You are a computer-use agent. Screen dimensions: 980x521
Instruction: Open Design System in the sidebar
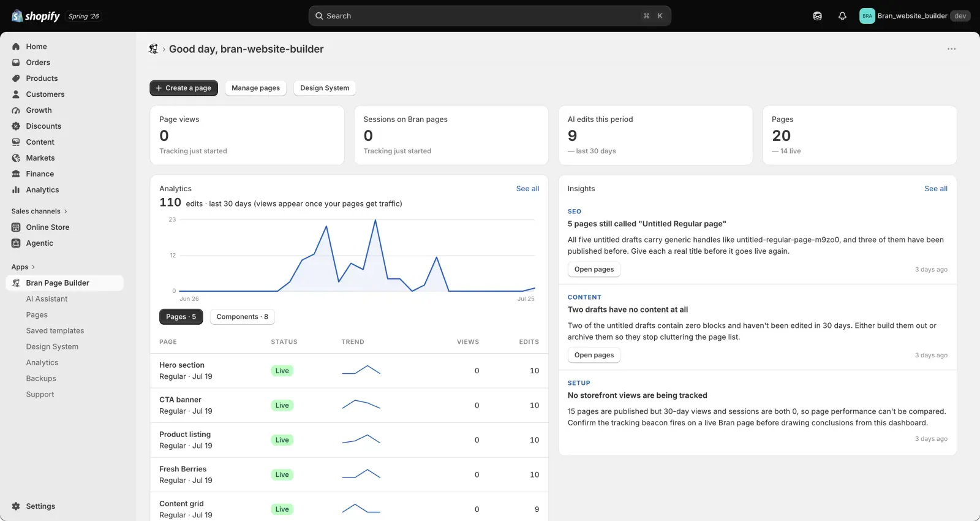[x=52, y=347]
